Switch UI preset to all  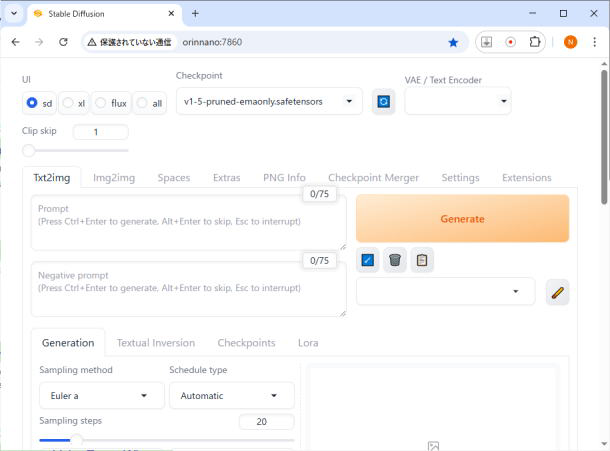tap(150, 103)
